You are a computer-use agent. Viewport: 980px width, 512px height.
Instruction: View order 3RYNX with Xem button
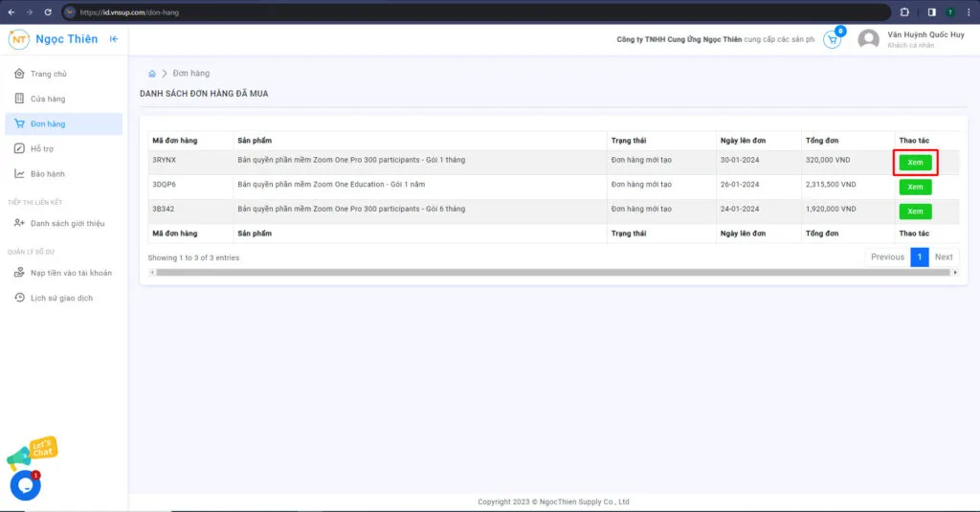point(915,163)
